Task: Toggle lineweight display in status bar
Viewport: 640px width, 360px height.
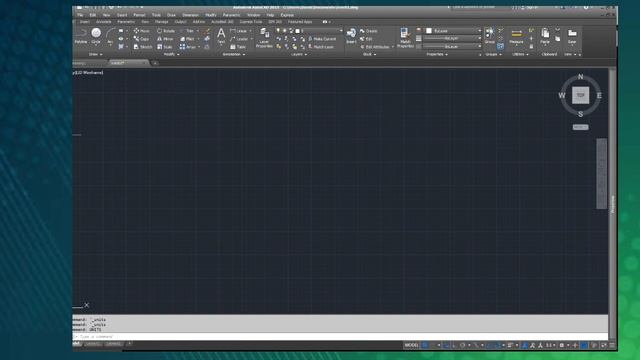Action: [510, 345]
